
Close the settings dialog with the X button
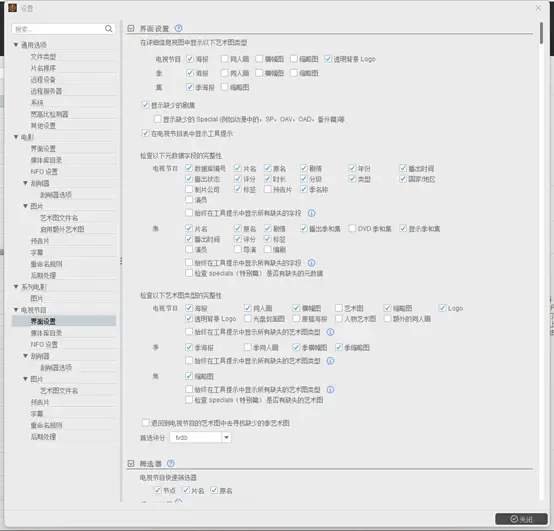click(x=538, y=8)
